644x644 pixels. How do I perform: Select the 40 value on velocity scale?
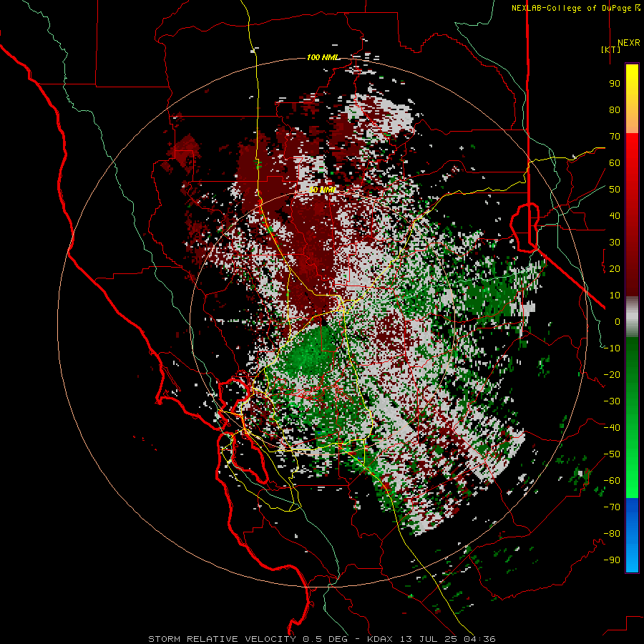615,216
